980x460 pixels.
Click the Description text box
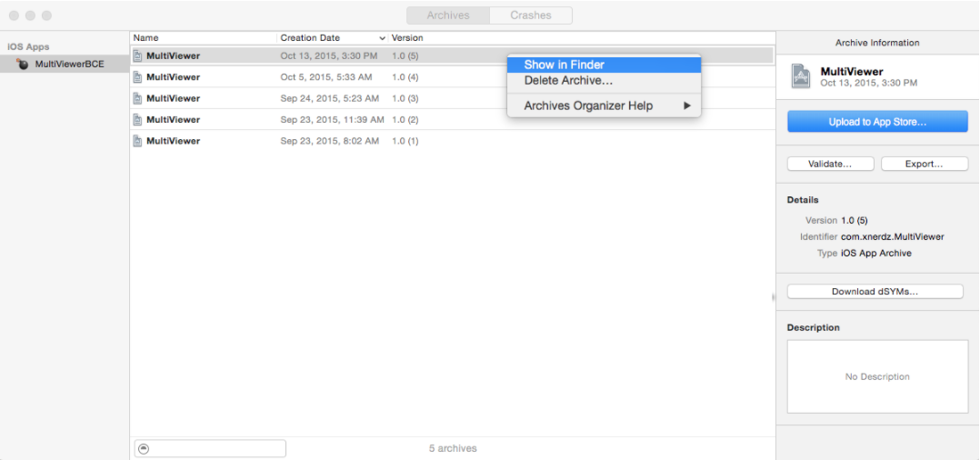(877, 376)
